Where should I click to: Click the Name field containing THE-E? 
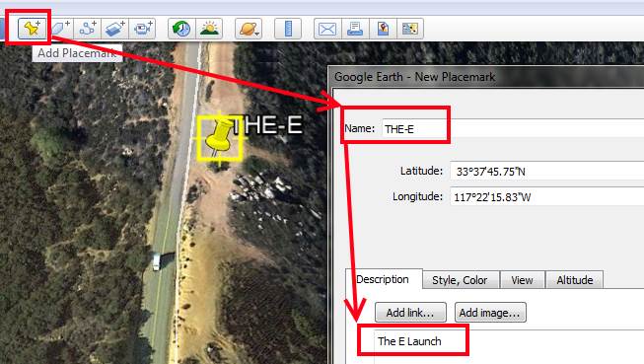click(513, 128)
